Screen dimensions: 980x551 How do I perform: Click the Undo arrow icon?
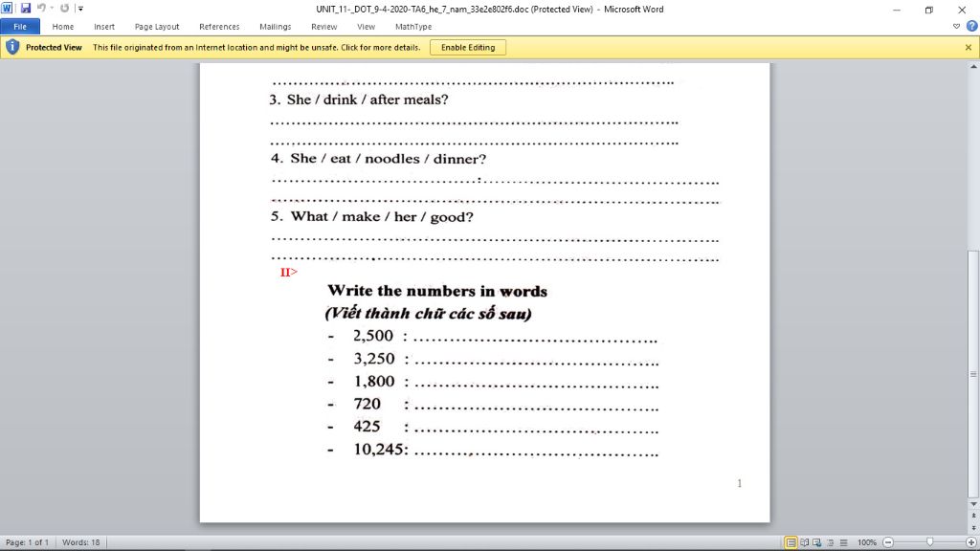41,8
